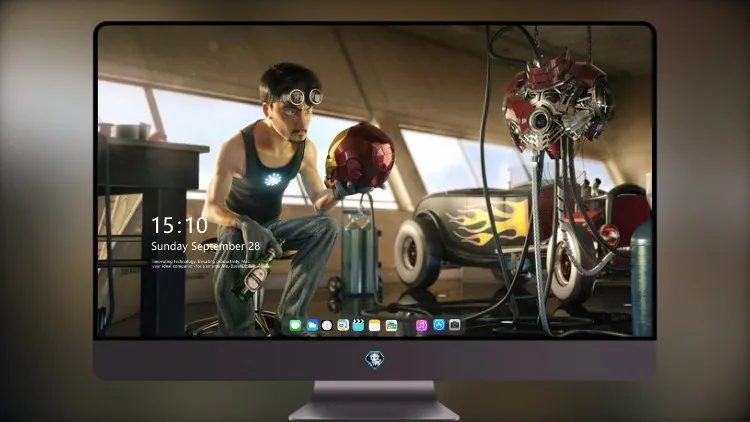The height and width of the screenshot is (422, 750).
Task: Open the gray Camera app
Action: [454, 325]
